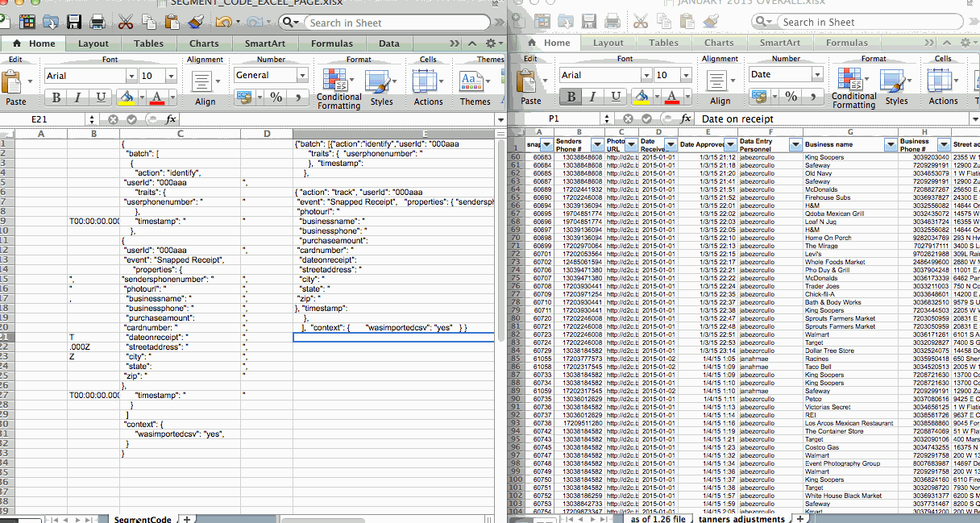
Task: Click the Cut scissors icon
Action: pos(125,22)
